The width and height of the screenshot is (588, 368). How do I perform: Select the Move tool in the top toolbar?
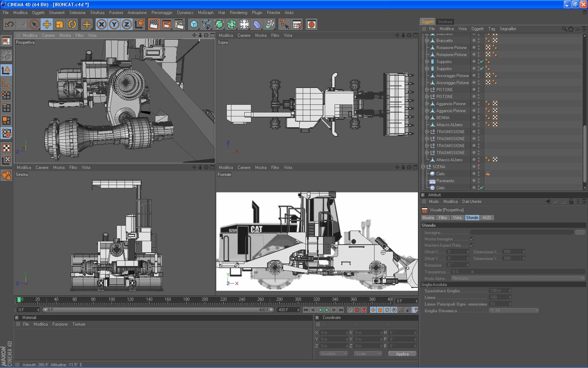tap(47, 24)
